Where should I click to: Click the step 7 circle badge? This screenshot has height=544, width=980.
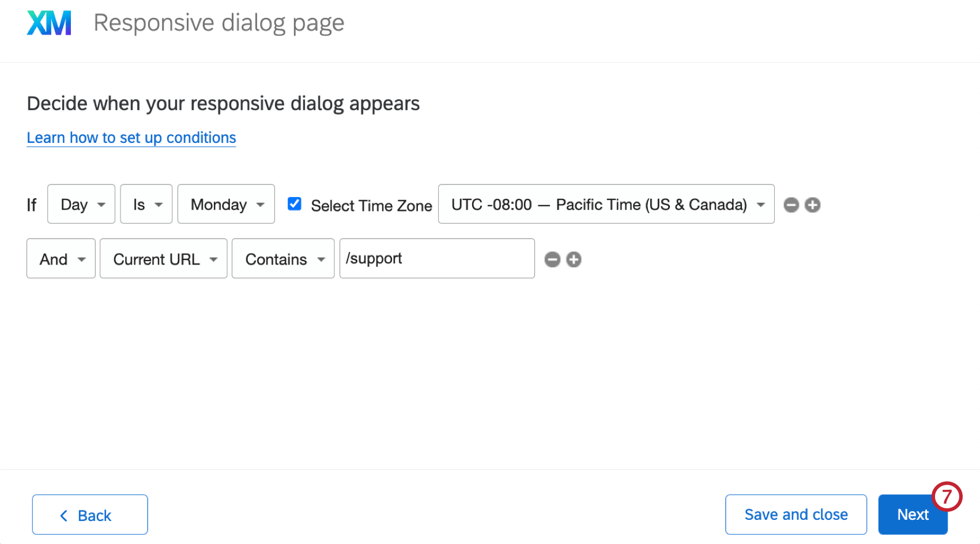point(947,497)
